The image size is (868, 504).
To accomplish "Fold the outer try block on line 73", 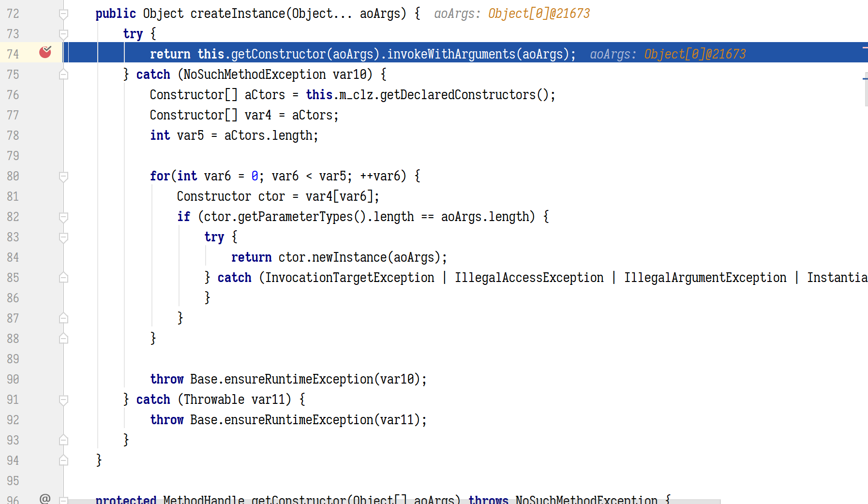I will pos(63,34).
